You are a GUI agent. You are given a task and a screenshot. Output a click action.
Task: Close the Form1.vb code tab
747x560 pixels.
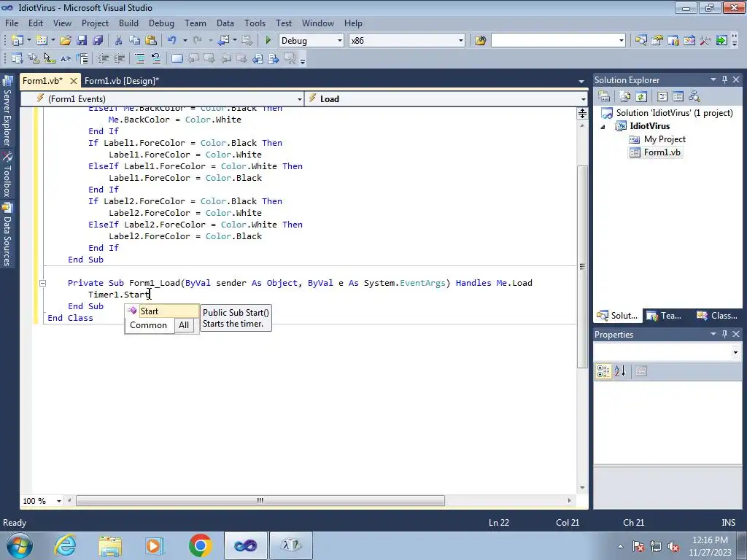[x=74, y=81]
